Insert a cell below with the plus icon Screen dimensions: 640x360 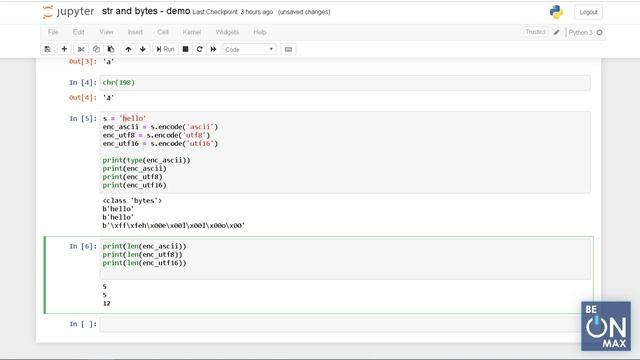click(x=64, y=49)
